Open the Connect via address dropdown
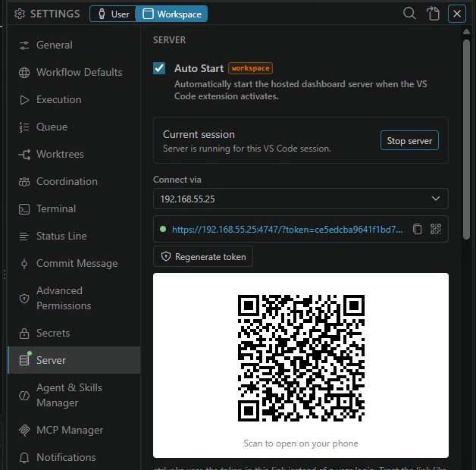476x470 pixels. click(301, 199)
